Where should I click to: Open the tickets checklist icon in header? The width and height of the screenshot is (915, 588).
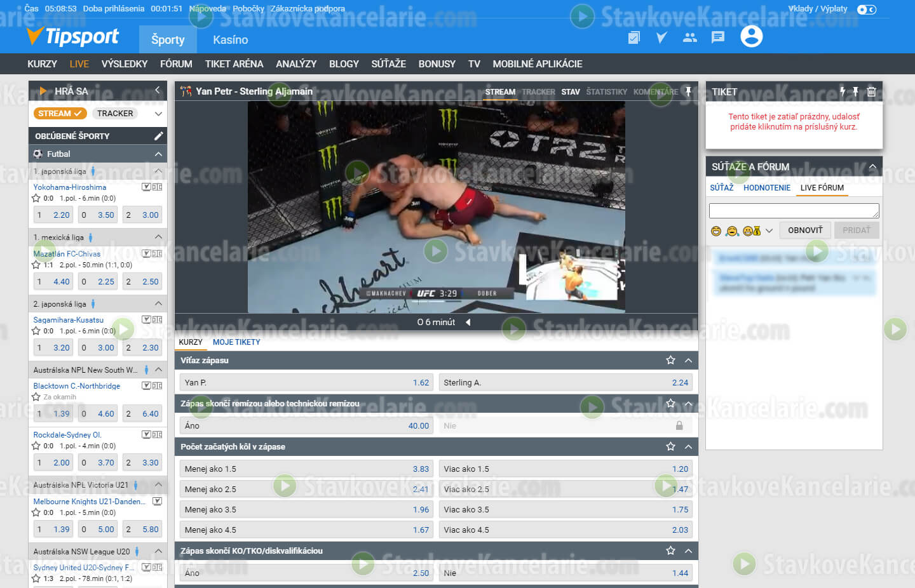(x=634, y=37)
